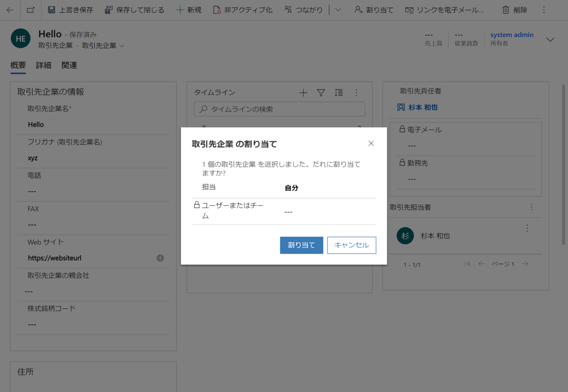568x392 pixels.
Task: Open the toolbar overflow chevron
Action: (338, 9)
